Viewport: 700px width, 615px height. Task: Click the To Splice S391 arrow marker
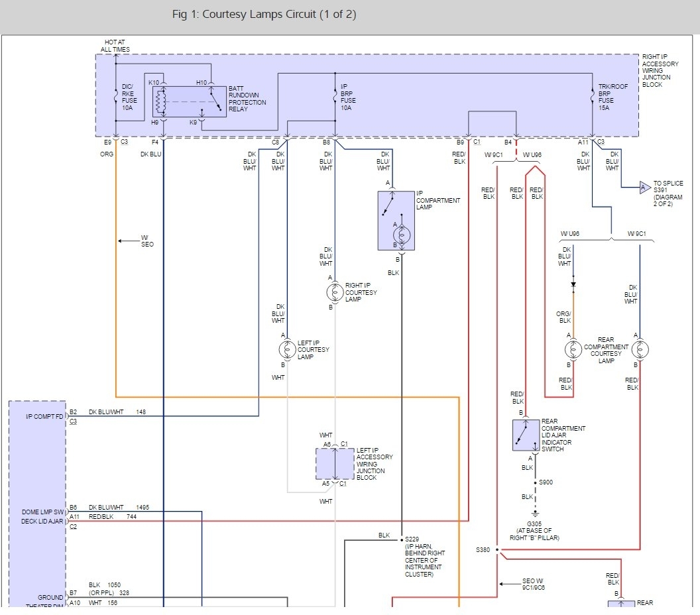click(x=644, y=188)
